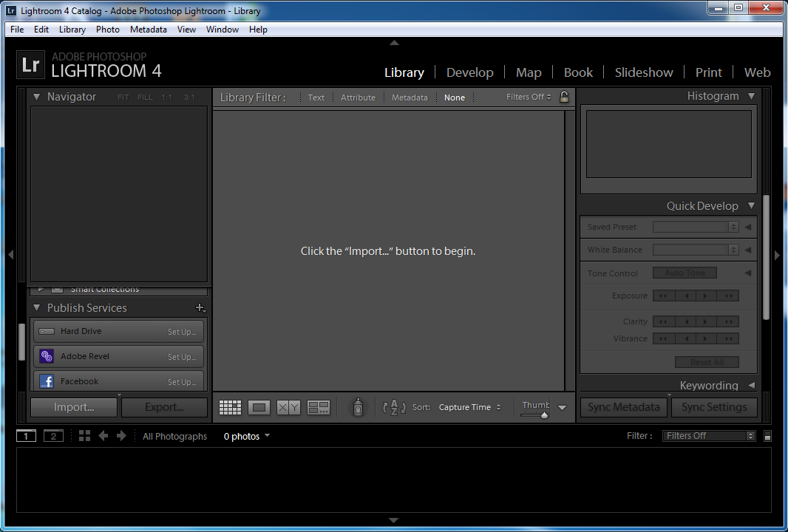This screenshot has height=532, width=788.
Task: Switch to the Map module
Action: 529,72
